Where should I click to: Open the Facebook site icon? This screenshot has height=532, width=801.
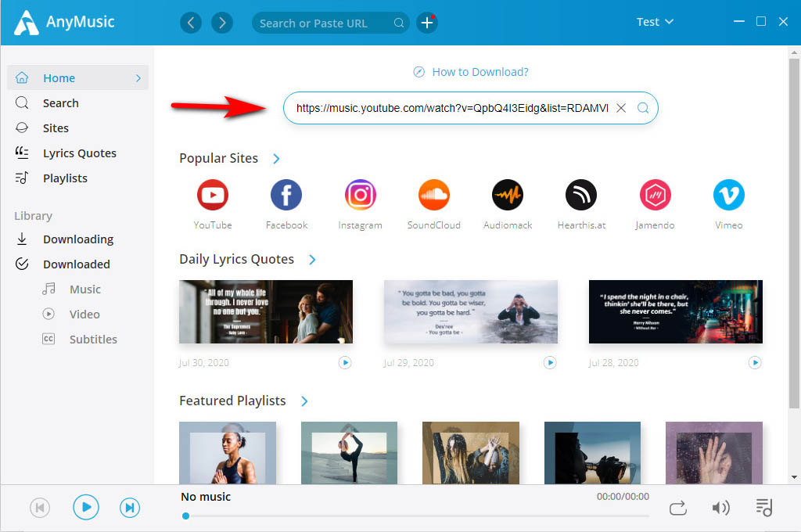click(286, 195)
